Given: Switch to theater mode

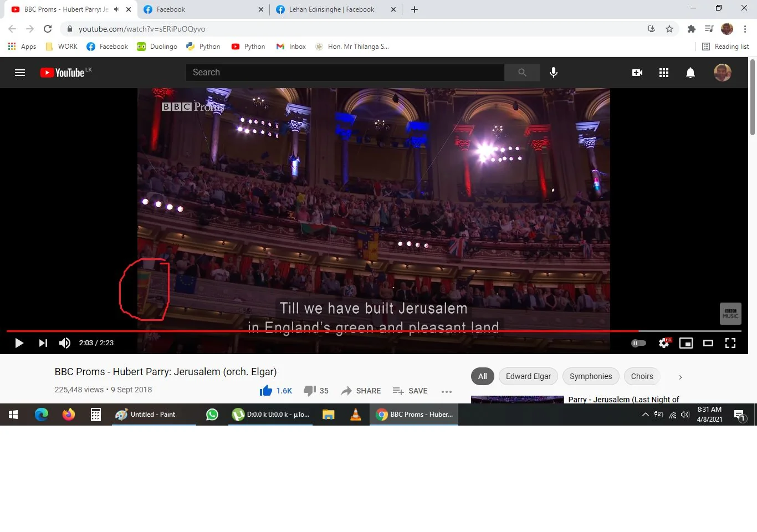Looking at the screenshot, I should click(708, 343).
